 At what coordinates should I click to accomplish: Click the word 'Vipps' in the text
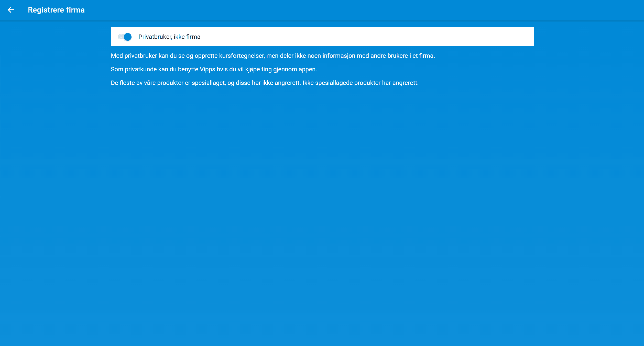[x=207, y=69]
